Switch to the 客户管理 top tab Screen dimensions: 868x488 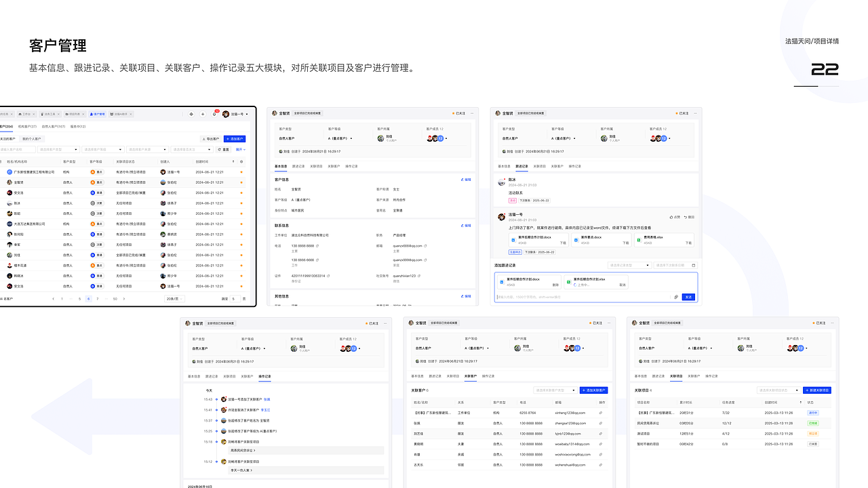coord(98,114)
